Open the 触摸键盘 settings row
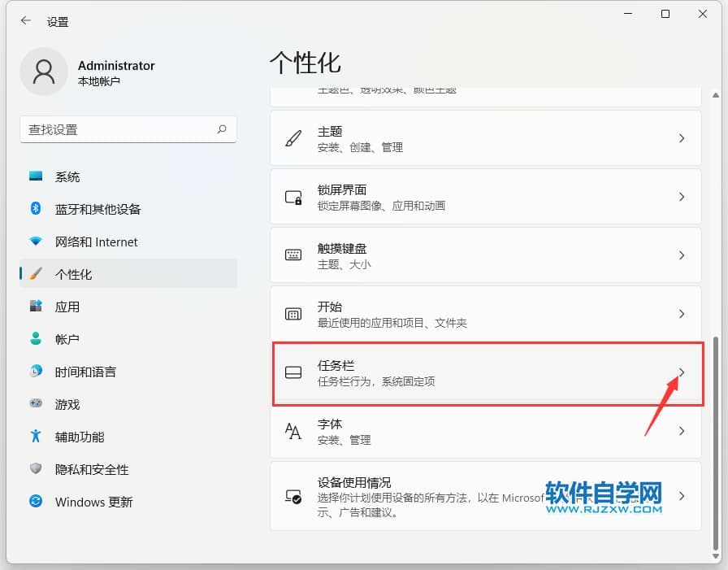The height and width of the screenshot is (570, 728). point(485,255)
